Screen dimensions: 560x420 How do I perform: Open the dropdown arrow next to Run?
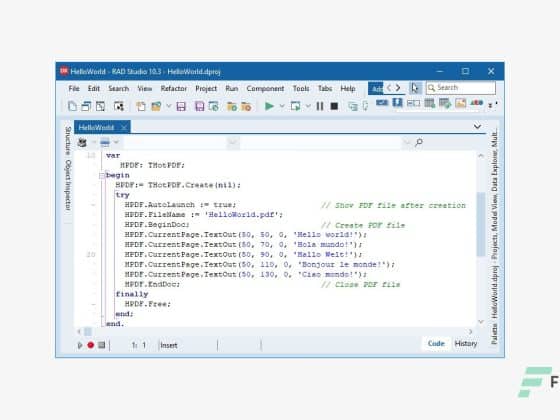tap(282, 106)
